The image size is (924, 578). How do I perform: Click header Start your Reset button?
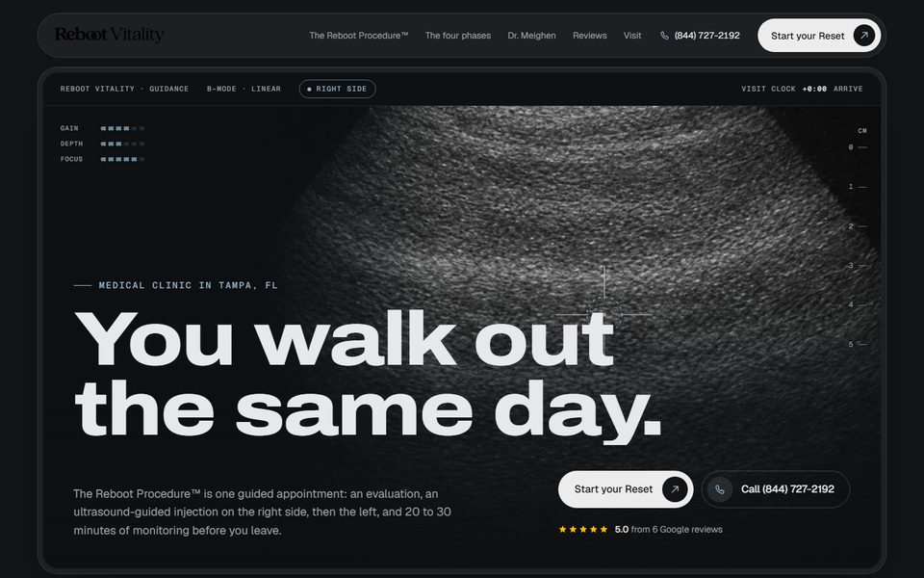coord(818,36)
